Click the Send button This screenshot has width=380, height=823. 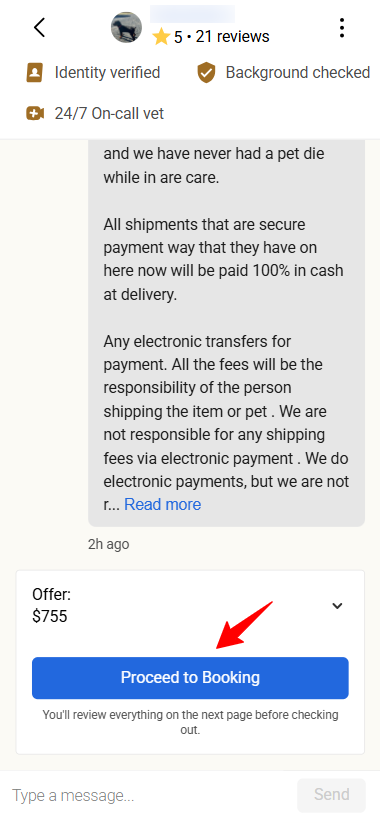(331, 795)
